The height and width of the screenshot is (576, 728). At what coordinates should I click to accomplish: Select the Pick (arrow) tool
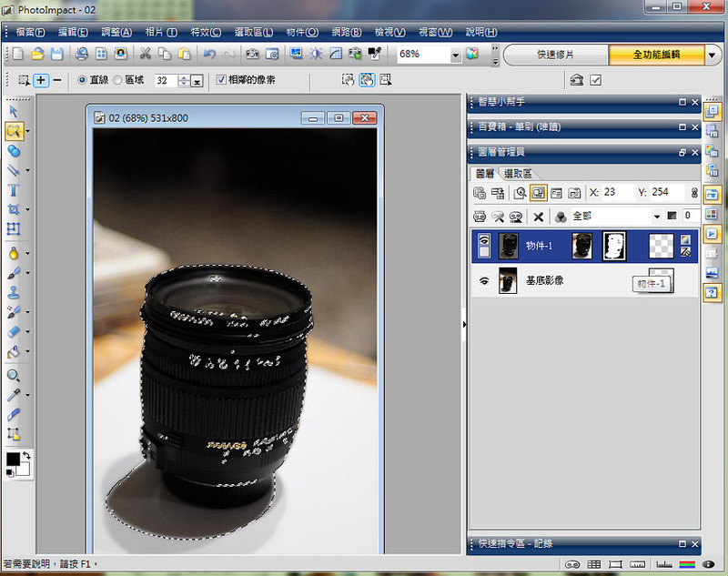(14, 111)
